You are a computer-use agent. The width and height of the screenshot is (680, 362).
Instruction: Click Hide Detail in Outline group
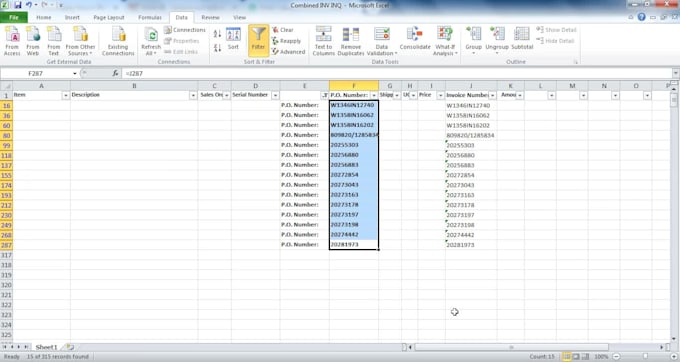coord(555,41)
